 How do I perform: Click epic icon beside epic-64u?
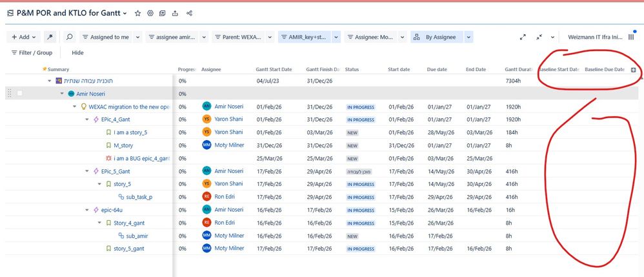coord(96,210)
